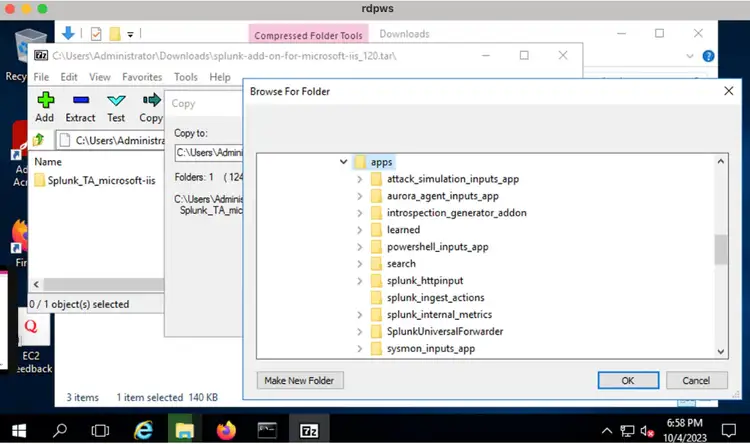This screenshot has height=444, width=750.
Task: Click the folder tree vertical scrollbar thumb
Action: [720, 250]
